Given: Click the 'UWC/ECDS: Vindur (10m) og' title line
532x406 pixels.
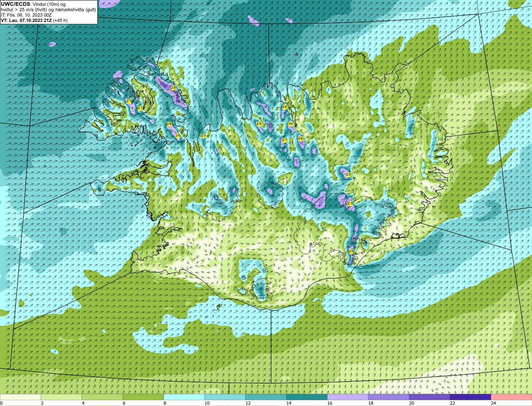Looking at the screenshot, I should pos(33,4).
